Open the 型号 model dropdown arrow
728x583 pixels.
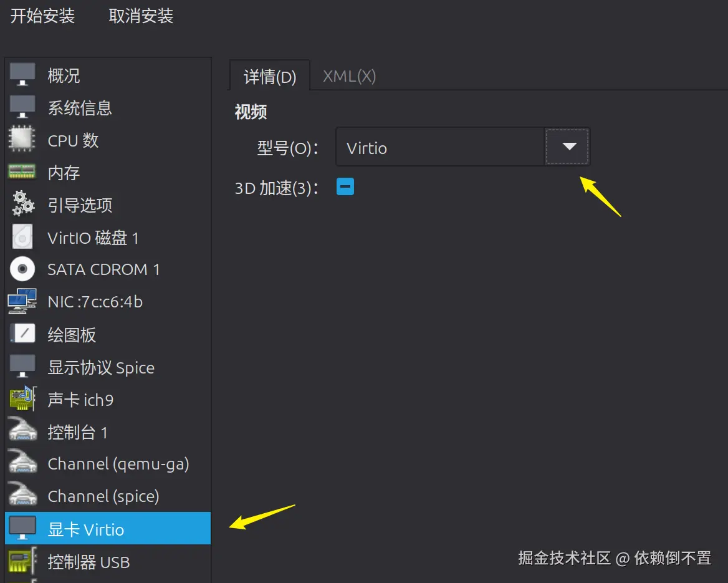click(567, 147)
